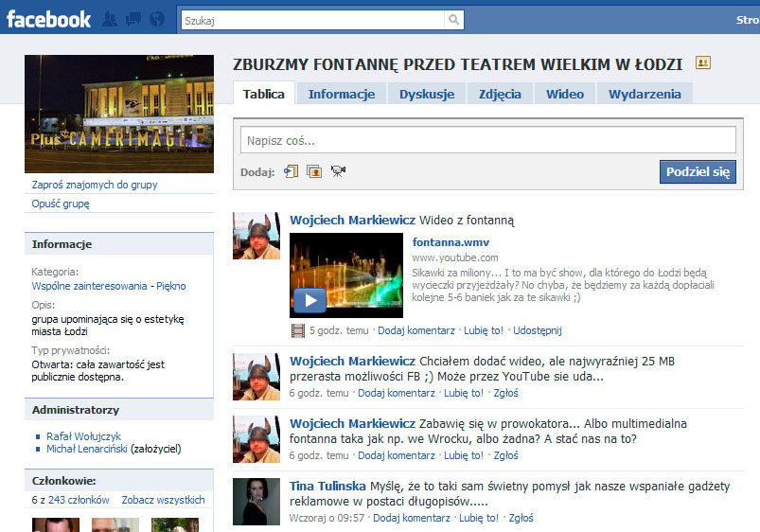This screenshot has width=760, height=532.
Task: Open the Wydarzenia tab
Action: tap(645, 94)
